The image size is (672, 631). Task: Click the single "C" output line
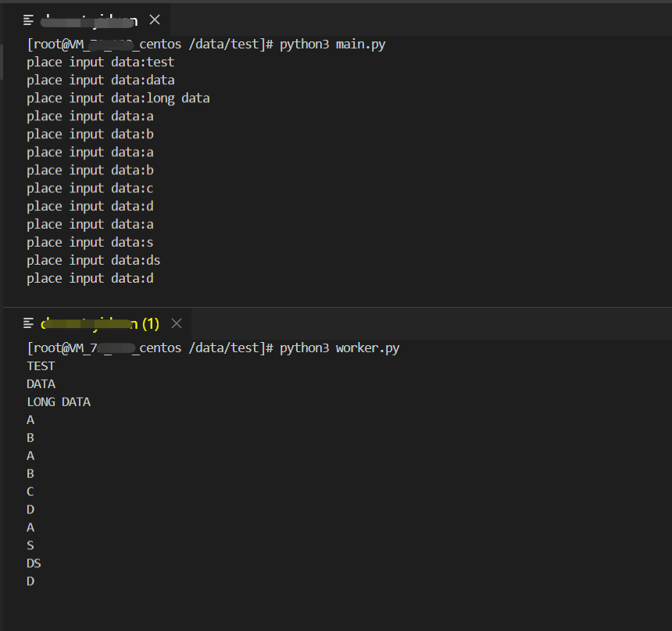pos(30,492)
